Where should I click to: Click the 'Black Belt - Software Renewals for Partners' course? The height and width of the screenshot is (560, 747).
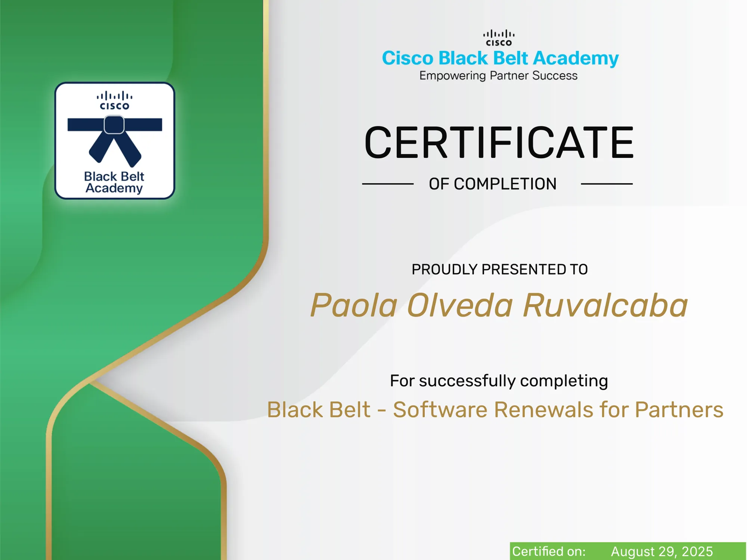pyautogui.click(x=495, y=410)
